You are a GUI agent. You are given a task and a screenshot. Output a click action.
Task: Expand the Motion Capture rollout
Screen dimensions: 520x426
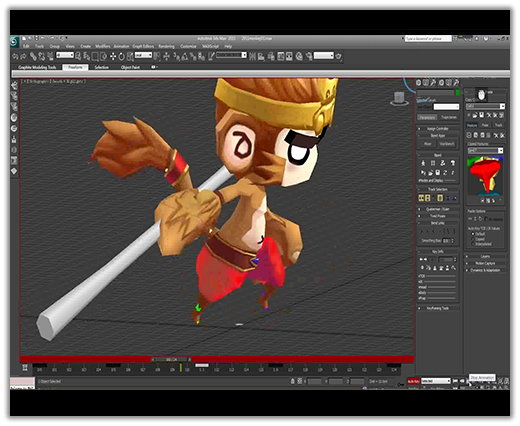pos(485,263)
